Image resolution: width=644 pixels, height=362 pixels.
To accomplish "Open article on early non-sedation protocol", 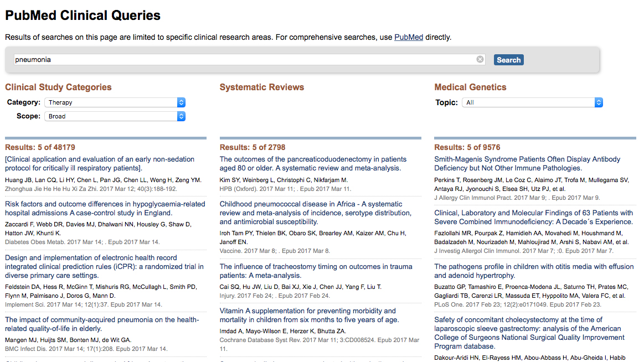I will pyautogui.click(x=100, y=164).
